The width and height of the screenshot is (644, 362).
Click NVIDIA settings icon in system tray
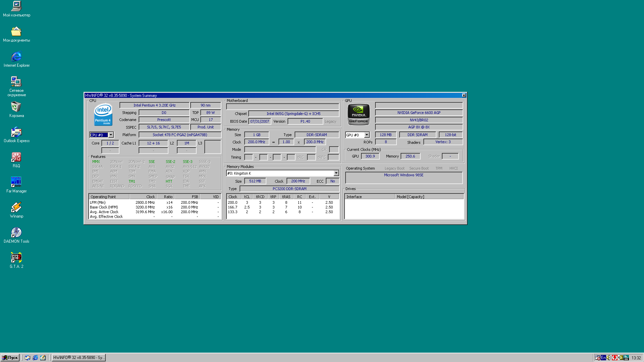tap(620, 358)
